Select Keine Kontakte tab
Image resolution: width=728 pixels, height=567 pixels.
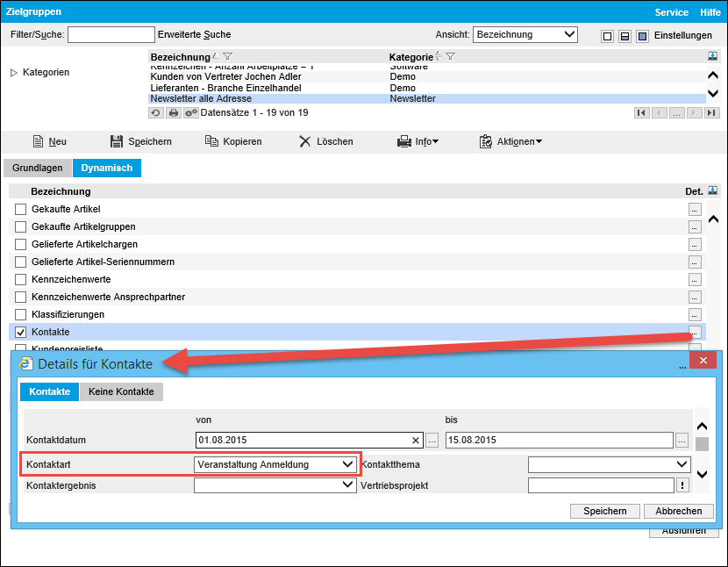pyautogui.click(x=121, y=391)
